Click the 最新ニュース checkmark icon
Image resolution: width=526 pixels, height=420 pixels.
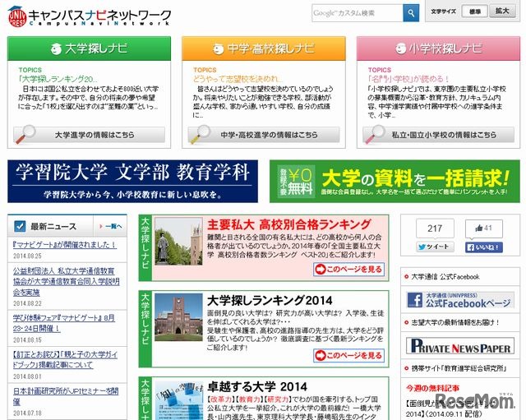(x=20, y=226)
